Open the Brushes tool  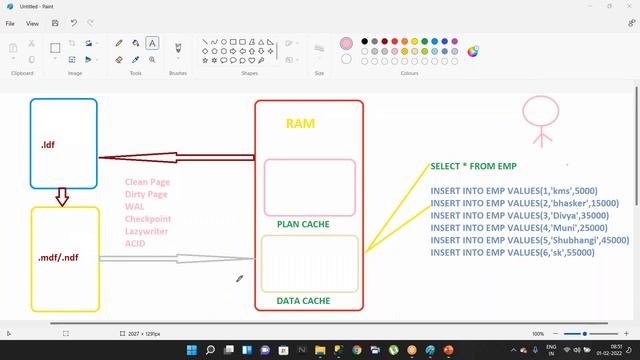tap(178, 48)
